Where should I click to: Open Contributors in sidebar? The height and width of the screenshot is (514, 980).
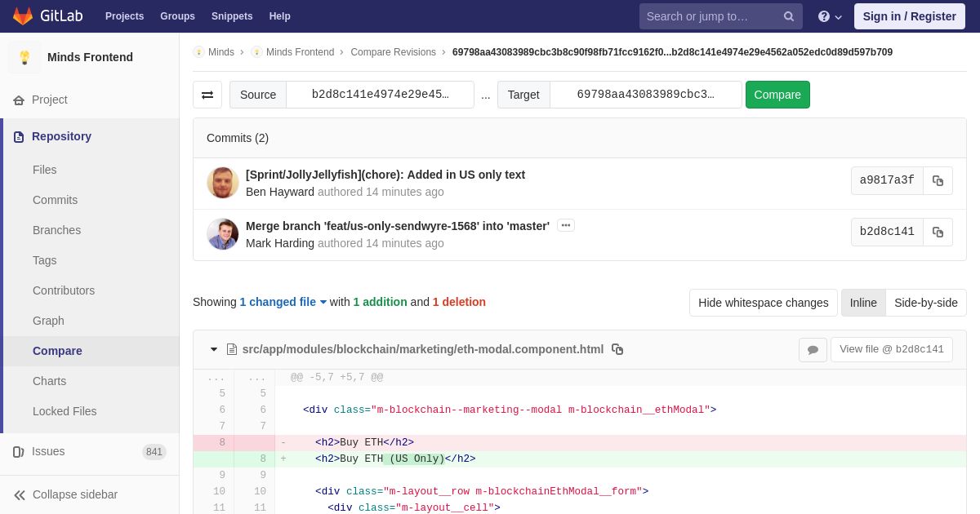[64, 290]
